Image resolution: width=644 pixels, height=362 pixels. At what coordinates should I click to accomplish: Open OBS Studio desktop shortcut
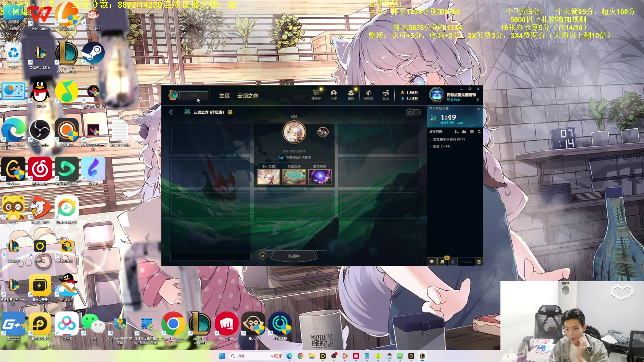pos(40,133)
